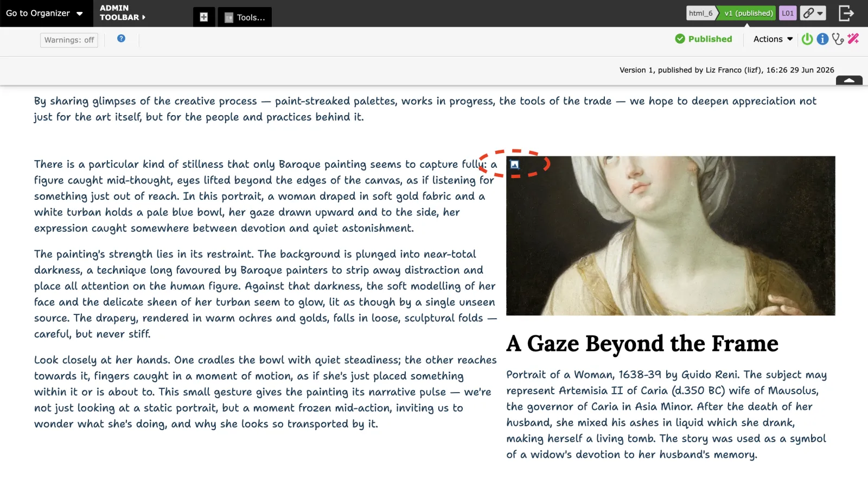
Task: Click the plus add button in top bar
Action: pos(204,17)
